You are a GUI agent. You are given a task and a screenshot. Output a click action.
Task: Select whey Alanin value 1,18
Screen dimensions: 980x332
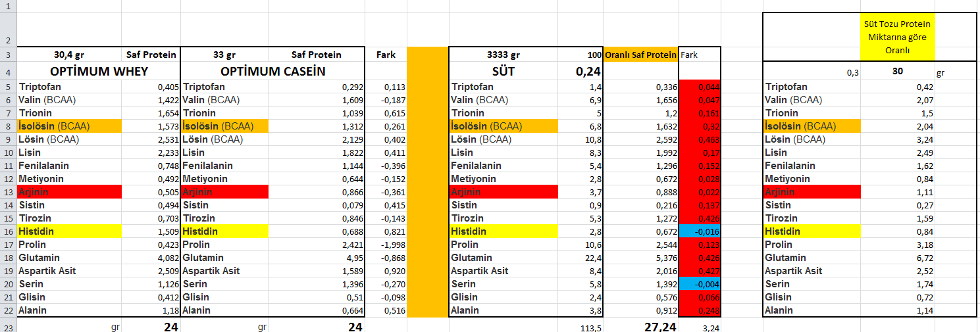pyautogui.click(x=150, y=310)
